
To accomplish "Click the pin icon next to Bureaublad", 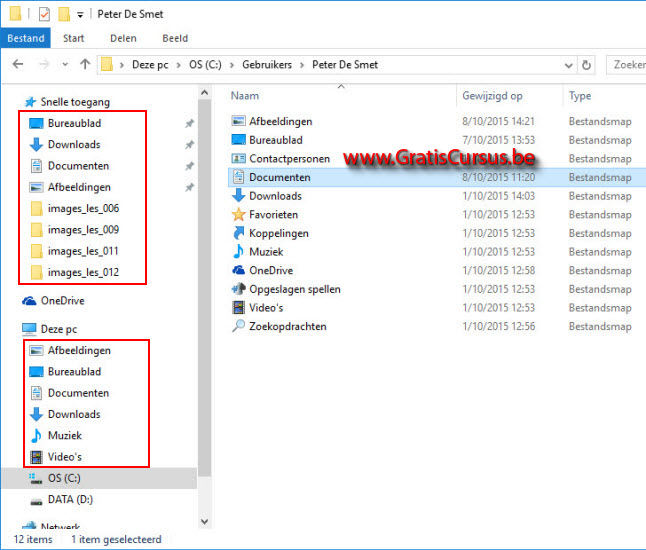I will pos(189,123).
